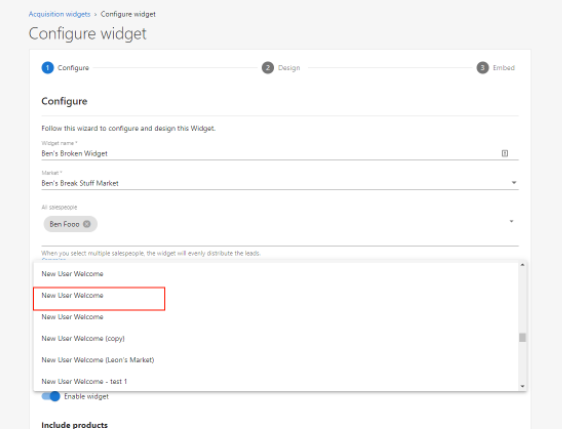Open the Acquisition widgets breadcrumb link
Screen dimensions: 562x432
pos(59,14)
